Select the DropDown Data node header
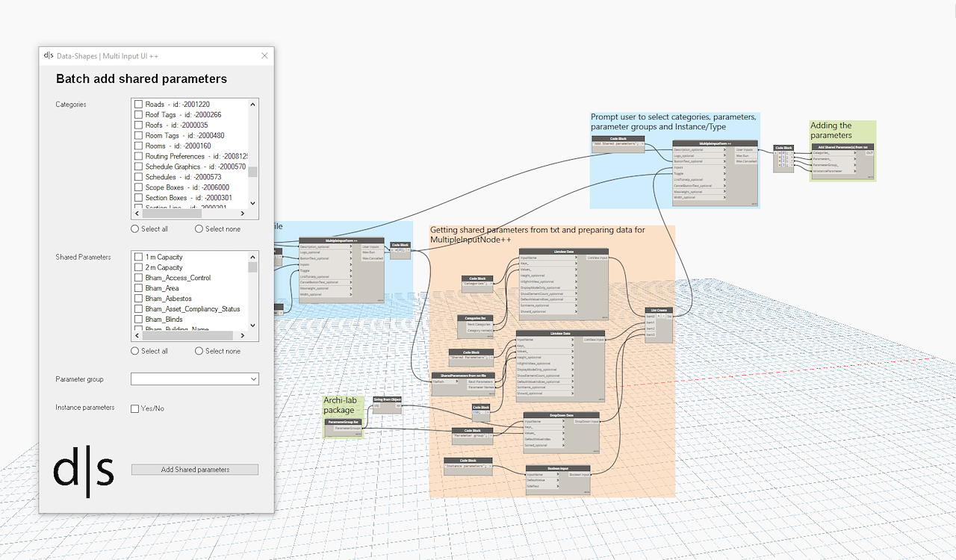The height and width of the screenshot is (560, 956). coord(561,415)
